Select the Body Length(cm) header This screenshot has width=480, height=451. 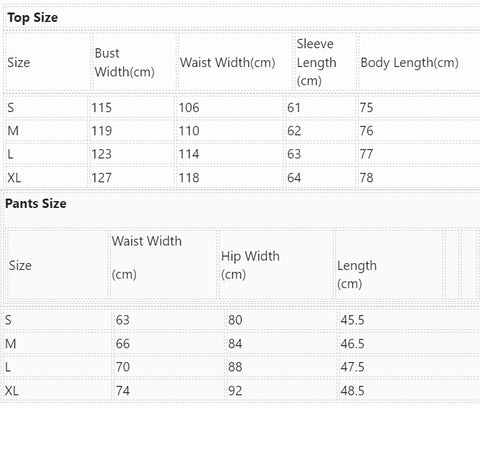tap(409, 63)
